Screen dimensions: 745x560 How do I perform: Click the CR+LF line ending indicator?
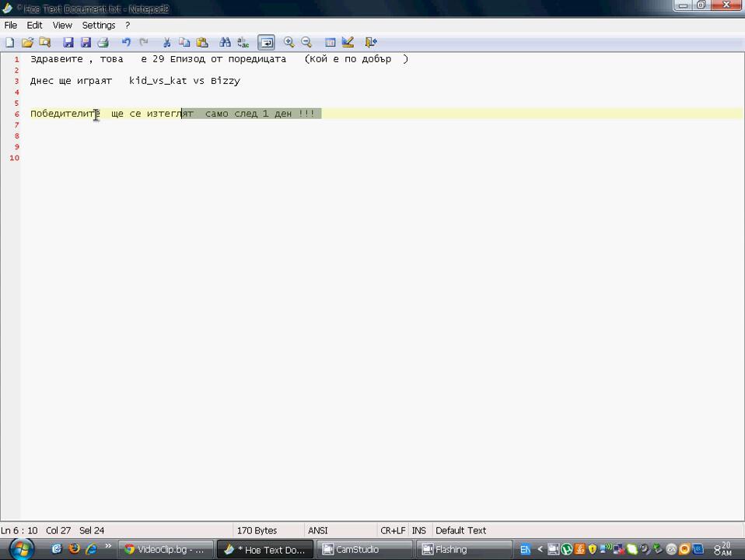[x=393, y=530]
